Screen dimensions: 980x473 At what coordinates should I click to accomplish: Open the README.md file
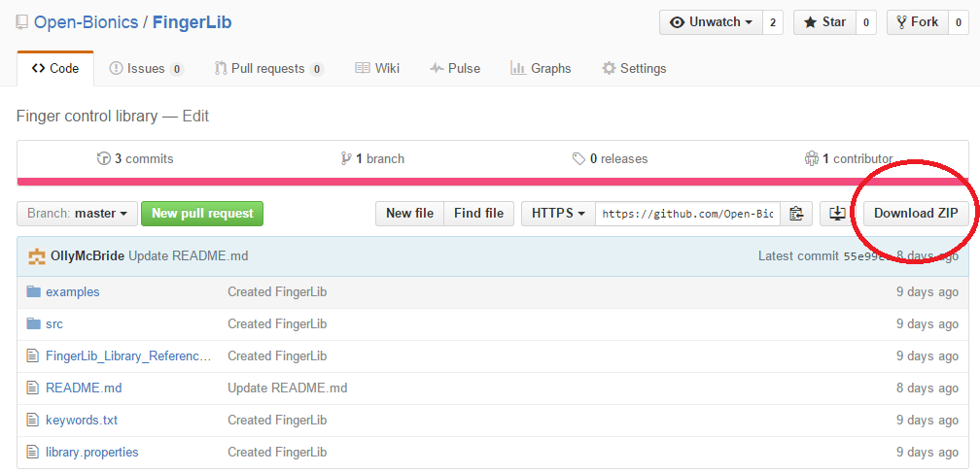84,389
